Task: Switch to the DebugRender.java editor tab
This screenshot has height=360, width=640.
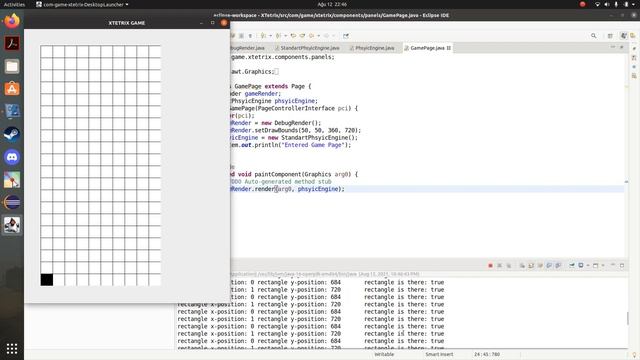Action: click(247, 48)
